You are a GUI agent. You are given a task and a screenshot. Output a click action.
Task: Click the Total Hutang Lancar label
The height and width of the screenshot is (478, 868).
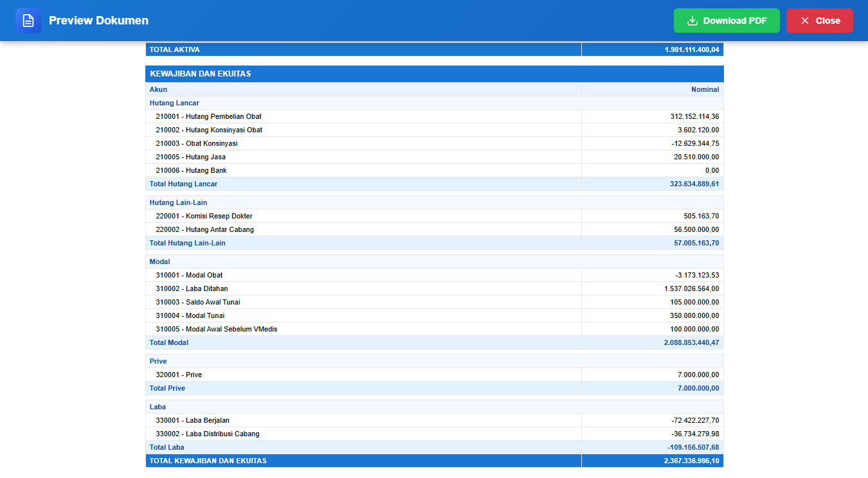184,184
